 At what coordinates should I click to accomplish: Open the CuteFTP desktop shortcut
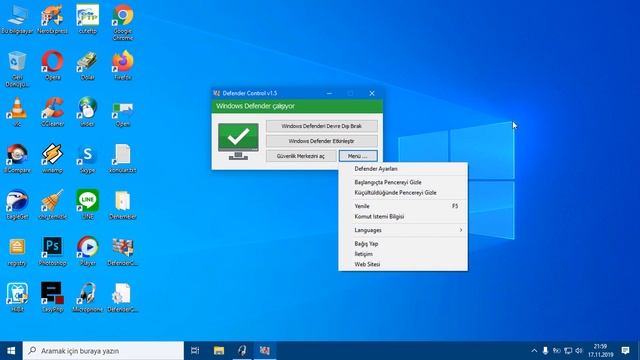(x=87, y=18)
